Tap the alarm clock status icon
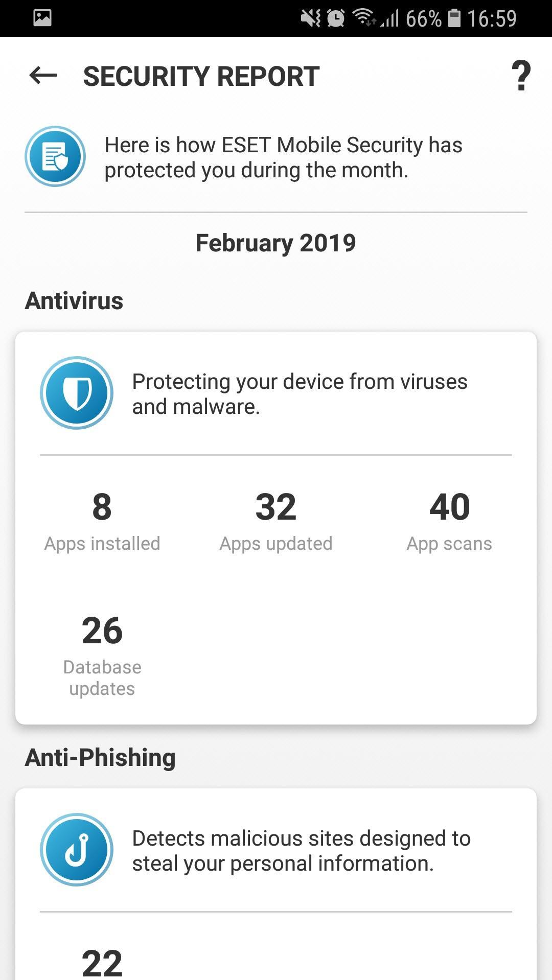This screenshot has height=980, width=552. 336,18
